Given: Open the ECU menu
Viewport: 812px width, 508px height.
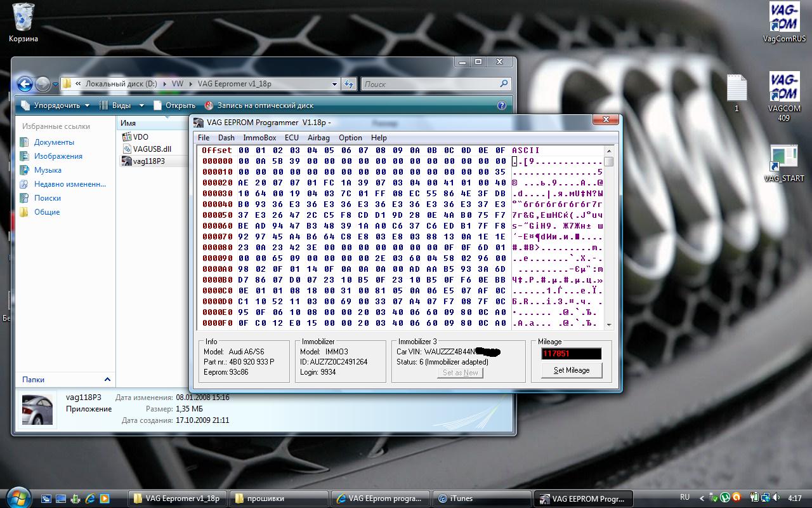Looking at the screenshot, I should 292,138.
